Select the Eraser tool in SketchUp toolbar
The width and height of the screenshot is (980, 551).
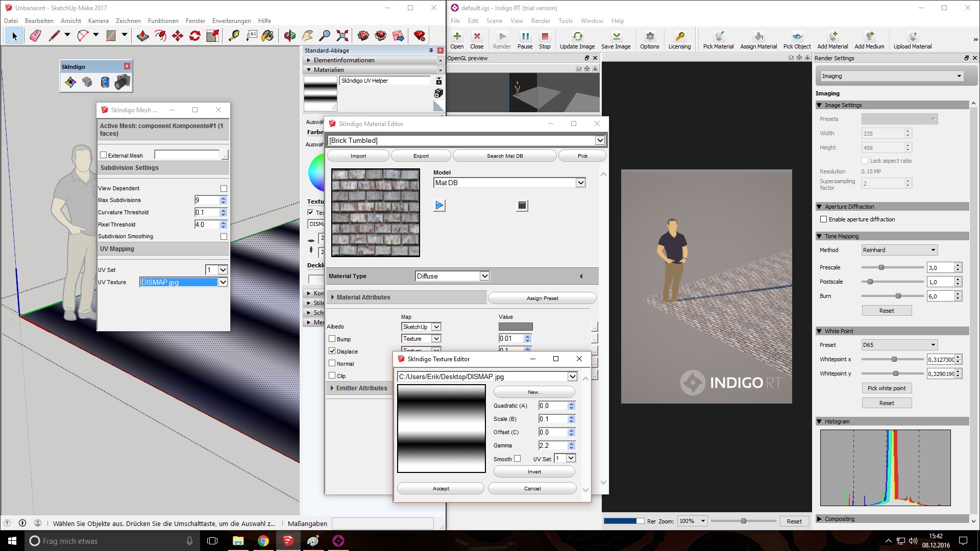(x=35, y=36)
